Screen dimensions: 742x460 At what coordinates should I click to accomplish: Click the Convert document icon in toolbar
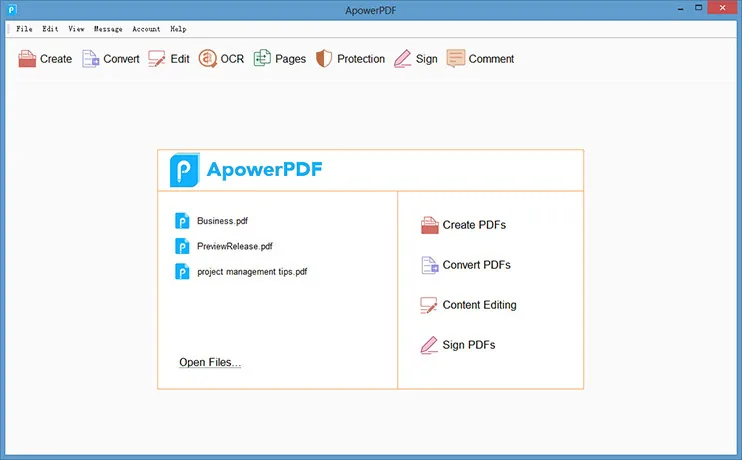point(91,59)
